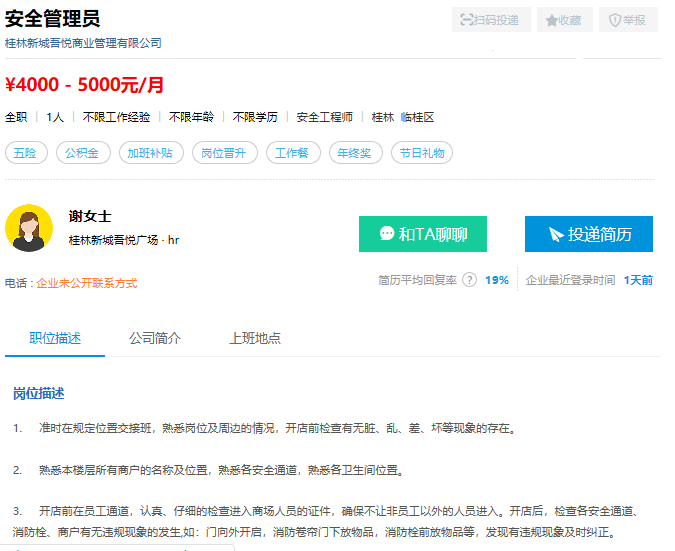This screenshot has width=675, height=551.
Task: Click the 19% reply rate value
Action: (497, 280)
